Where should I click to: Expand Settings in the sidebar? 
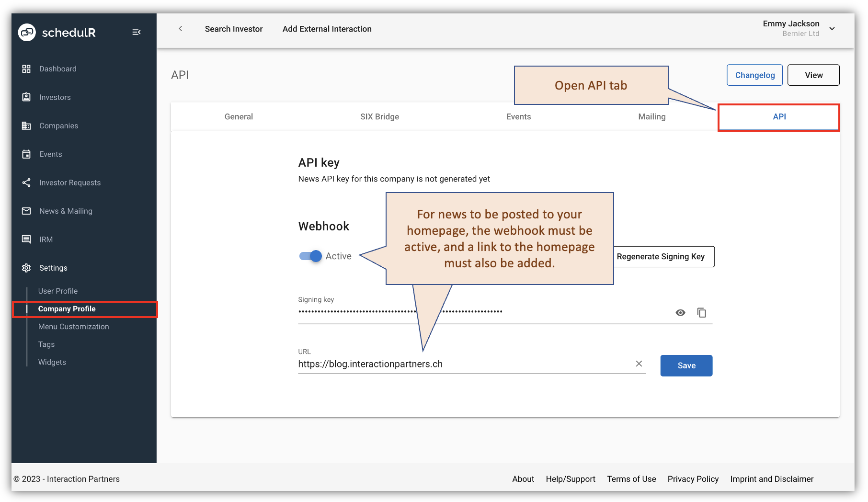[x=53, y=268]
